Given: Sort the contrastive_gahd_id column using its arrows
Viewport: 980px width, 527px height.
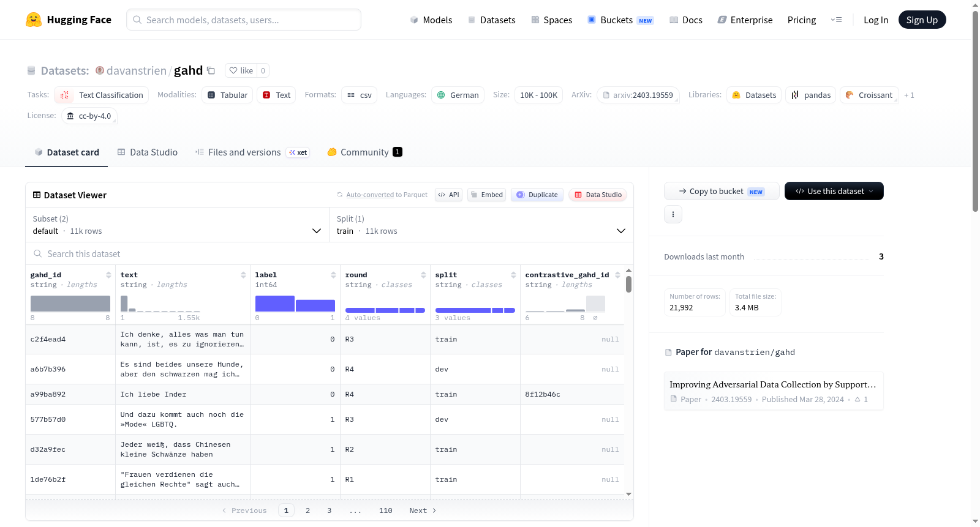Looking at the screenshot, I should point(617,275).
